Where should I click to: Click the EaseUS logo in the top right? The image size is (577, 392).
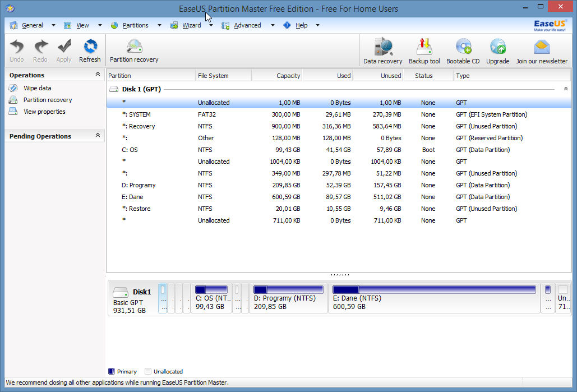(550, 25)
